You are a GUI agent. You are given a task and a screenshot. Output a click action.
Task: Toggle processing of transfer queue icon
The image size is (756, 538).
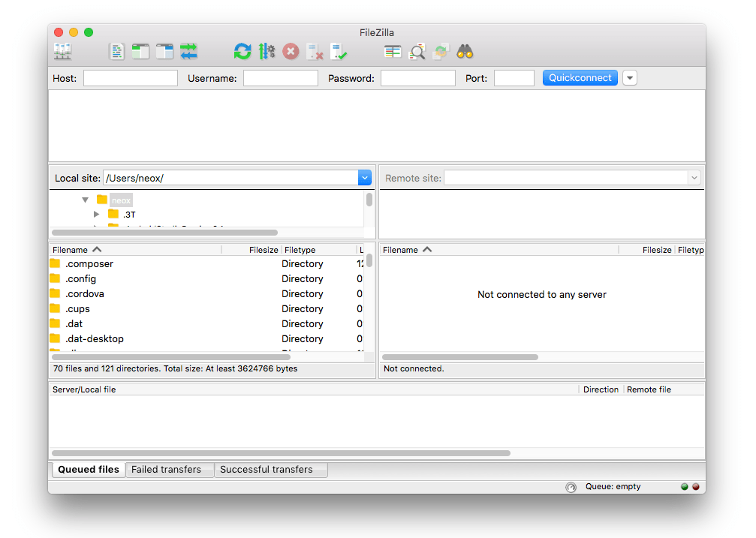[x=267, y=51]
